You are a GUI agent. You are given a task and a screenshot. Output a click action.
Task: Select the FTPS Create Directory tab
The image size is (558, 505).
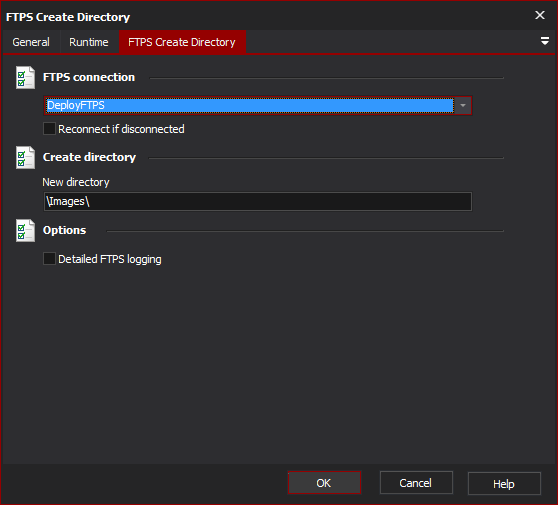[182, 42]
